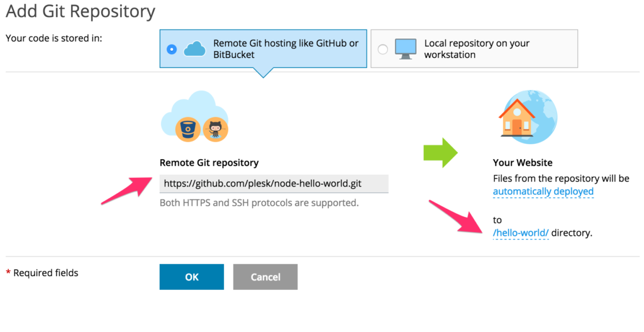Click the Your Website heading
The image size is (644, 332).
click(523, 163)
